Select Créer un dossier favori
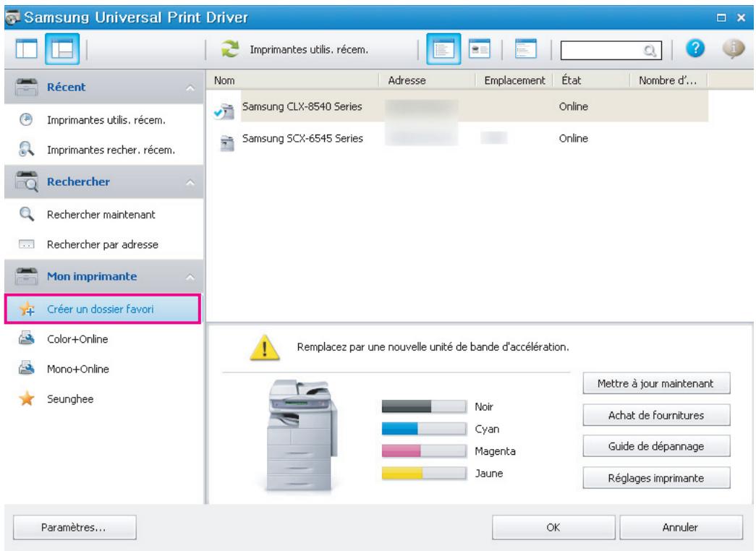 (x=102, y=309)
